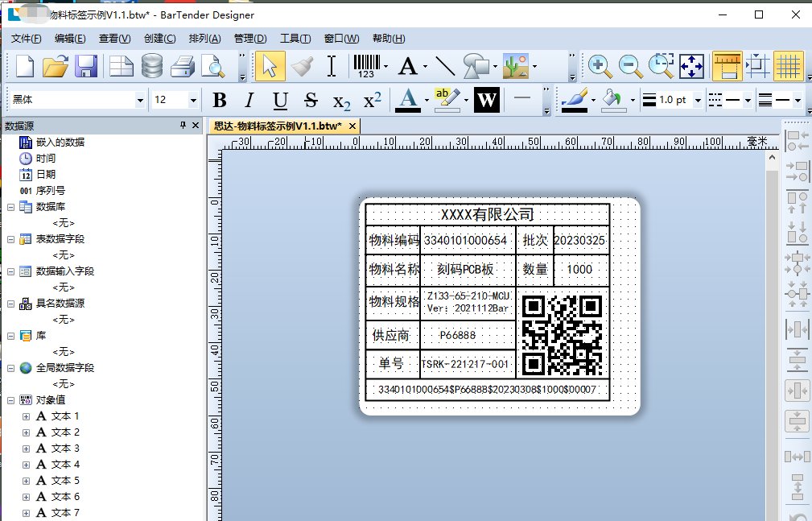Select the XXXX有限公司 title text on the label
The width and height of the screenshot is (812, 521).
[487, 214]
